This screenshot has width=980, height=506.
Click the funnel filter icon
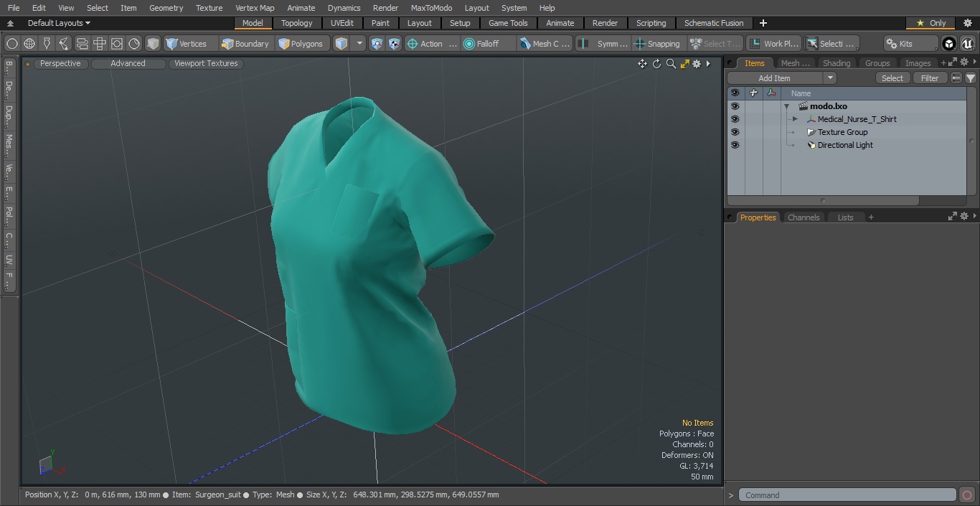click(x=970, y=78)
